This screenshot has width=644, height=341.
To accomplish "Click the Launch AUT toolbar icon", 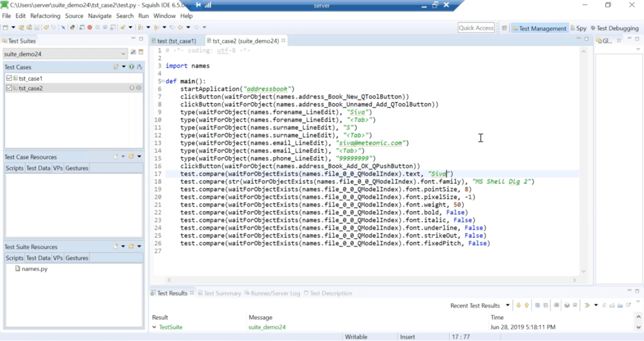I will click(x=82, y=28).
